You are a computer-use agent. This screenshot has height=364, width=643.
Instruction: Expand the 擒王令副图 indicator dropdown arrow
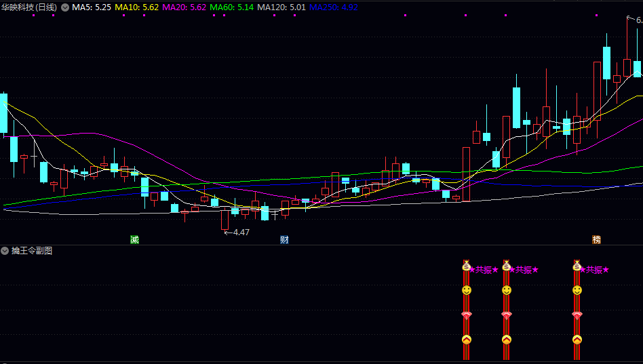pyautogui.click(x=5, y=251)
